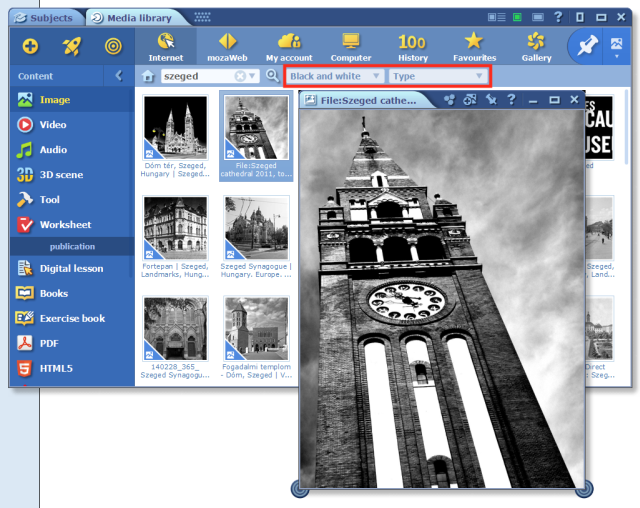Switch to the Subjects tab

coord(43,17)
